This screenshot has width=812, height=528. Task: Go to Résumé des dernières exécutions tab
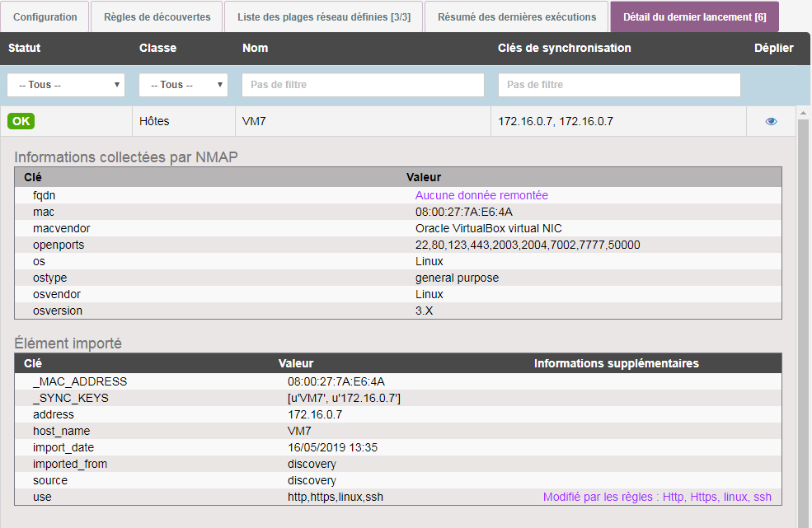(517, 16)
